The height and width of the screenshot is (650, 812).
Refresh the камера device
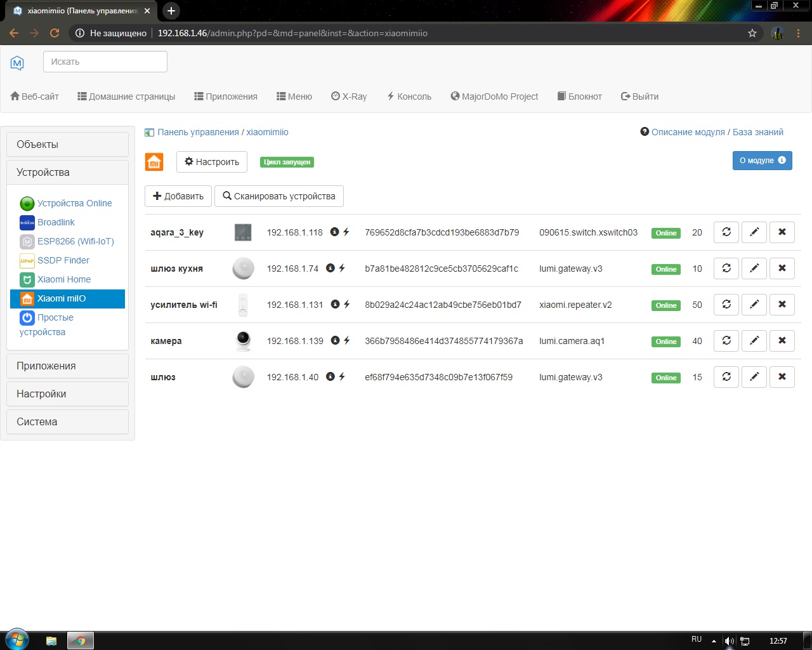pos(726,341)
